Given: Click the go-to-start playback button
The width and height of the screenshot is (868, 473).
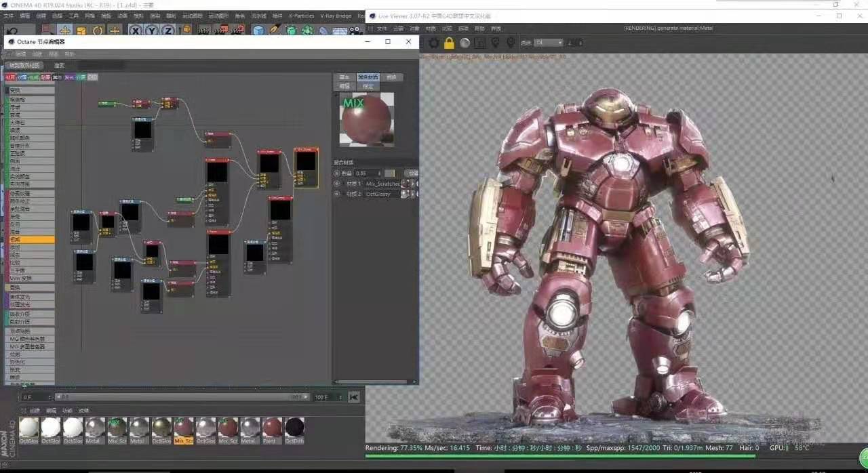Looking at the screenshot, I should click(354, 397).
